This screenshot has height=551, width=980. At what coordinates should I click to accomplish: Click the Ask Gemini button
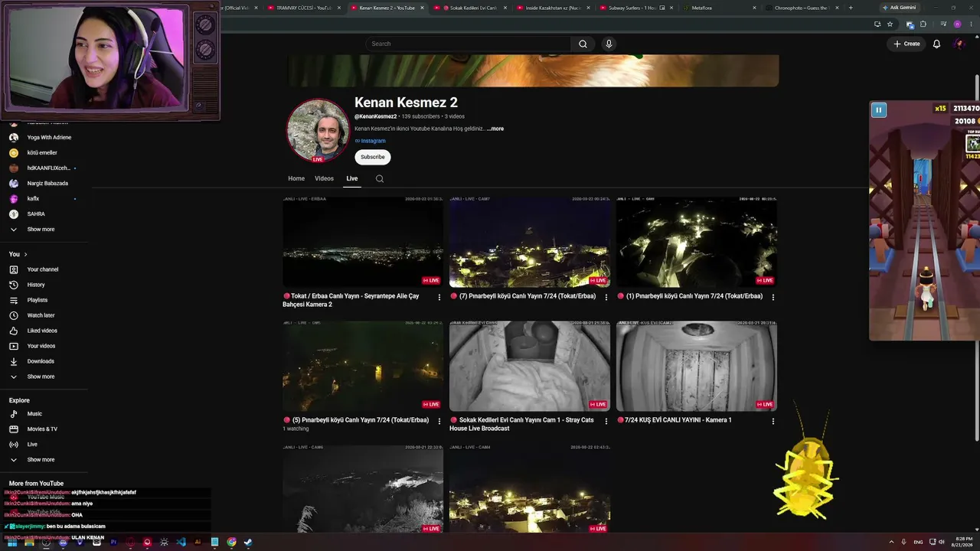tap(899, 8)
